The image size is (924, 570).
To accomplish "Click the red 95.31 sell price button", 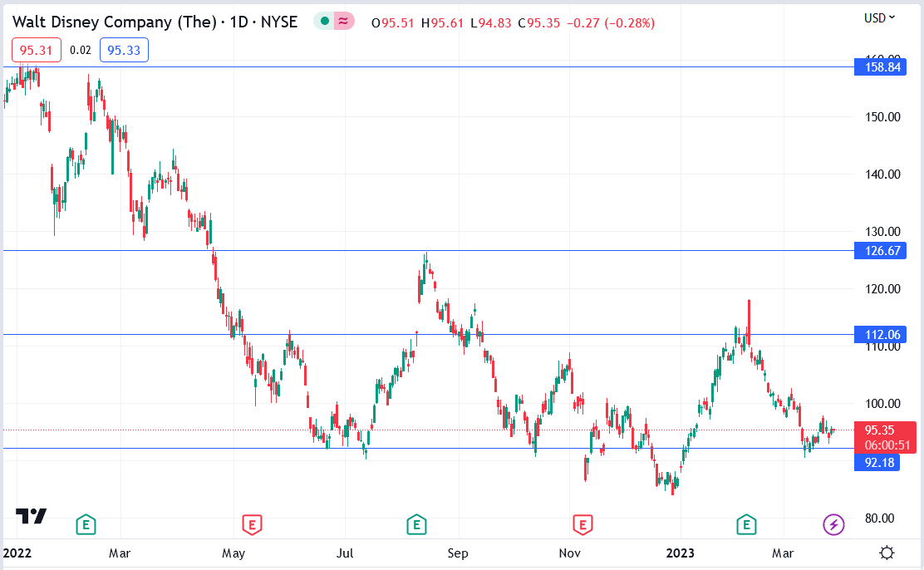I will (x=37, y=50).
